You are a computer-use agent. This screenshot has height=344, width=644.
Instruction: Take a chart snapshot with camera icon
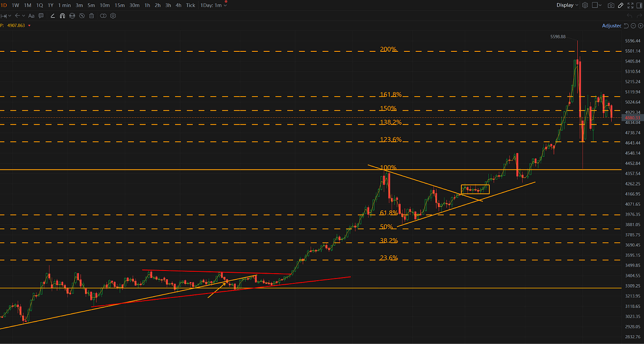[611, 5]
